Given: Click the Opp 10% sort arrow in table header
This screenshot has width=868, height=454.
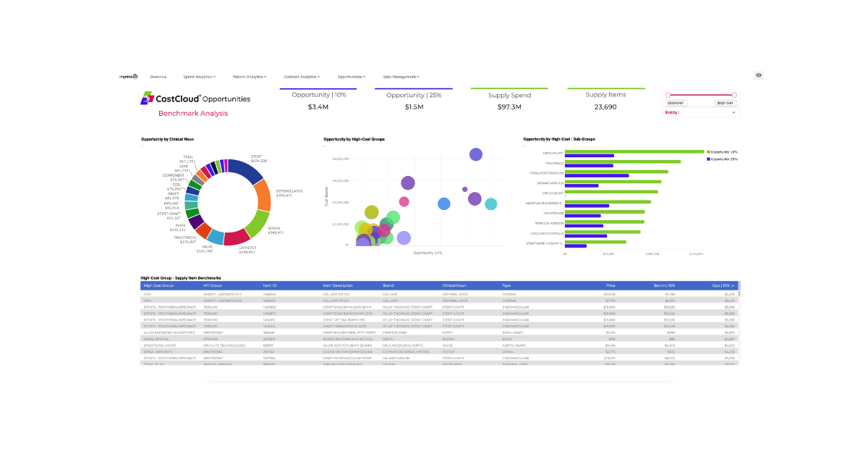Looking at the screenshot, I should tap(733, 286).
